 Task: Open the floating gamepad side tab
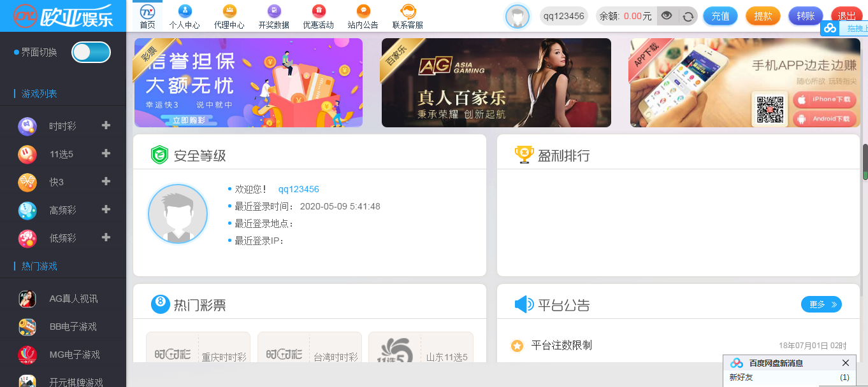(830, 27)
